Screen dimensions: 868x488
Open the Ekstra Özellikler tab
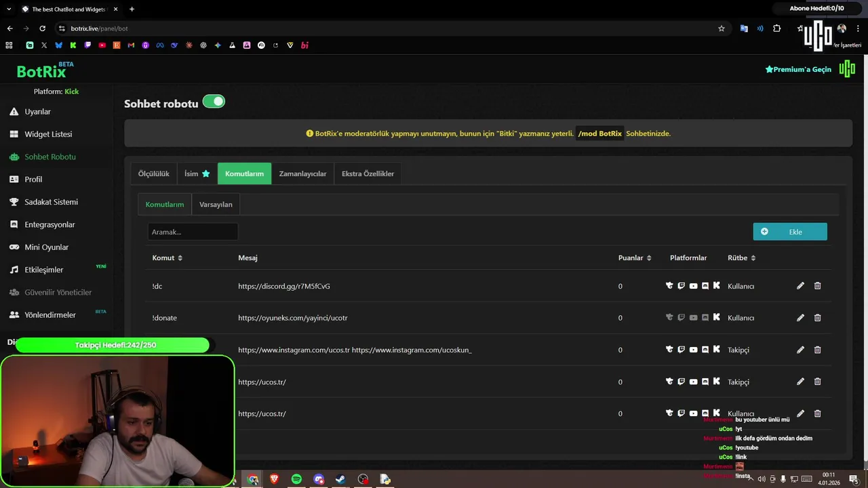[368, 174]
